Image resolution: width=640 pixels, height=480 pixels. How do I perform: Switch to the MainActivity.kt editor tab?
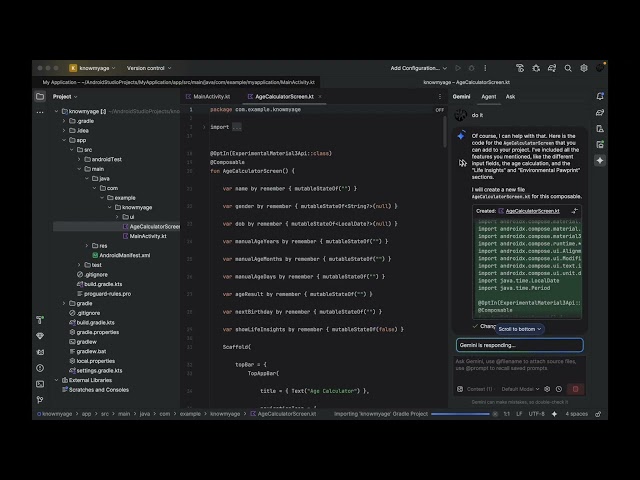click(208, 97)
